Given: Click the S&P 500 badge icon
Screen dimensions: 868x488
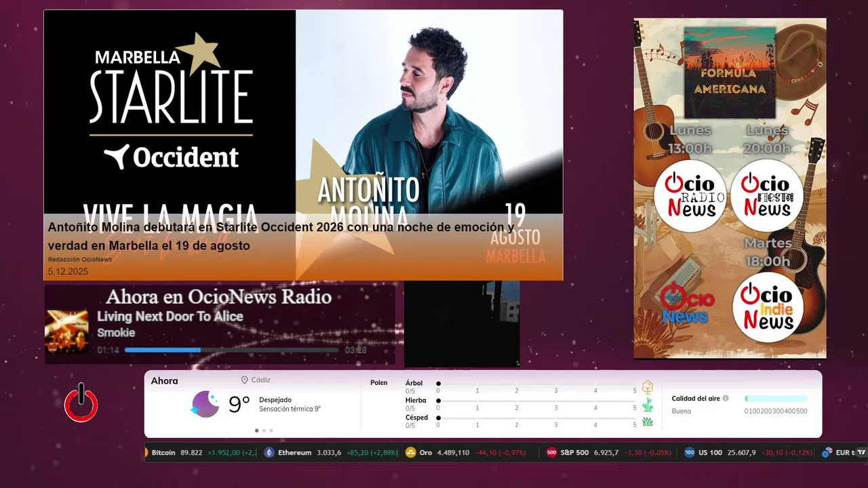Looking at the screenshot, I should 551,452.
